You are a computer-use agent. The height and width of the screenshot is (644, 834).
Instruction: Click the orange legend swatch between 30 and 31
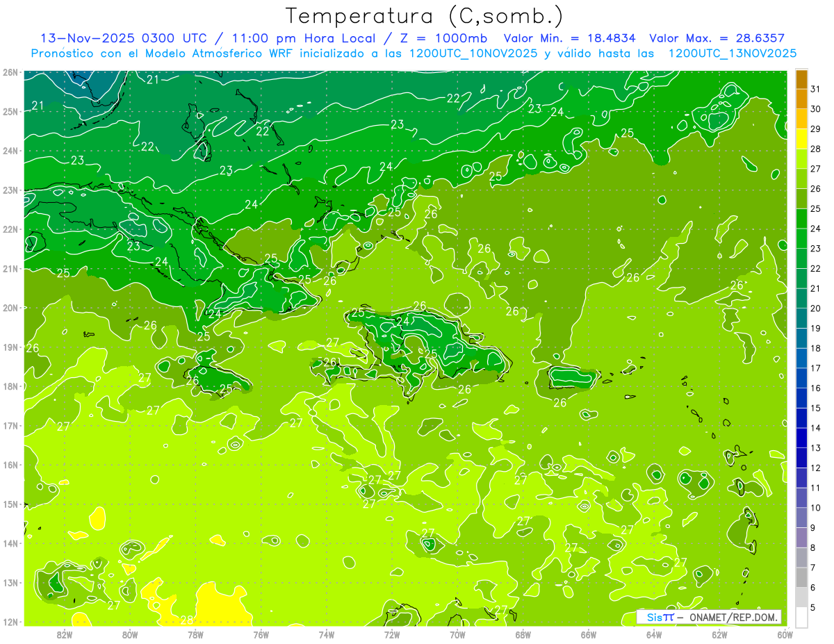point(801,99)
